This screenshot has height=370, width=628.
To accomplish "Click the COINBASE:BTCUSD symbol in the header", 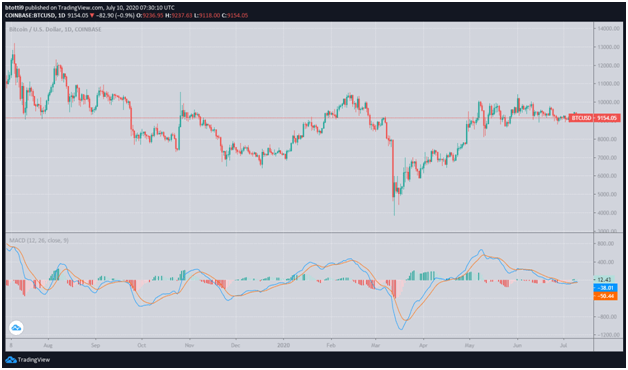I will click(x=30, y=15).
